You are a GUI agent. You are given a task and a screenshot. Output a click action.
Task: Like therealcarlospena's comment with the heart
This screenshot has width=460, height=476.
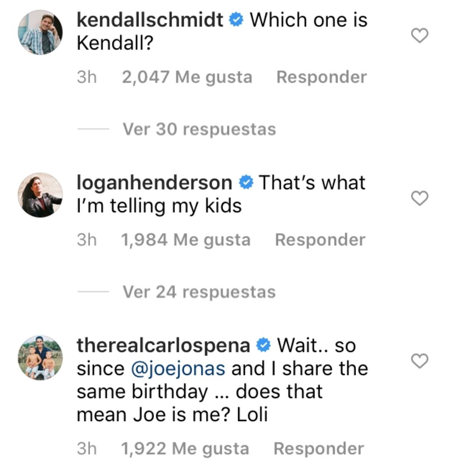(x=419, y=361)
